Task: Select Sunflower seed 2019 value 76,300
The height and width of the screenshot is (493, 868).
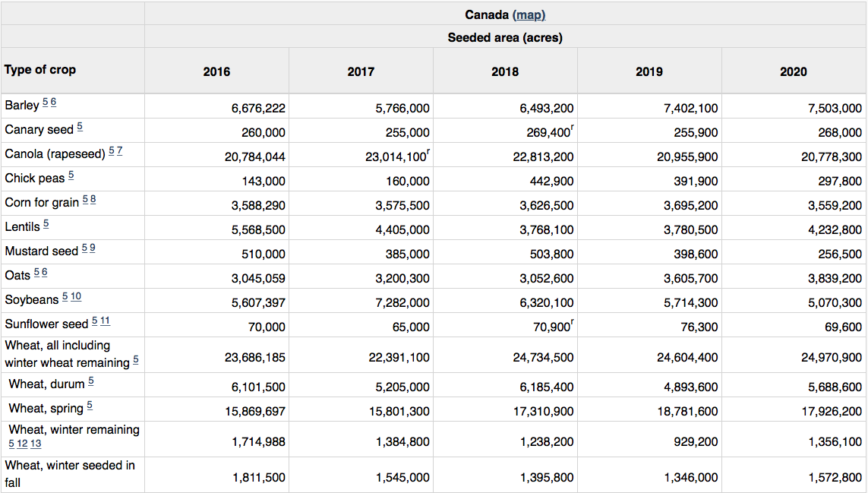Action: tap(699, 327)
